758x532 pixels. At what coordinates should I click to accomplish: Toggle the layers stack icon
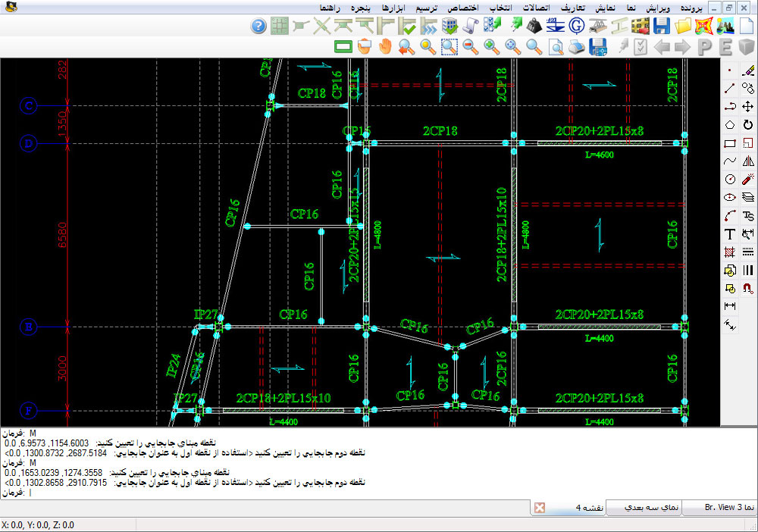748,198
